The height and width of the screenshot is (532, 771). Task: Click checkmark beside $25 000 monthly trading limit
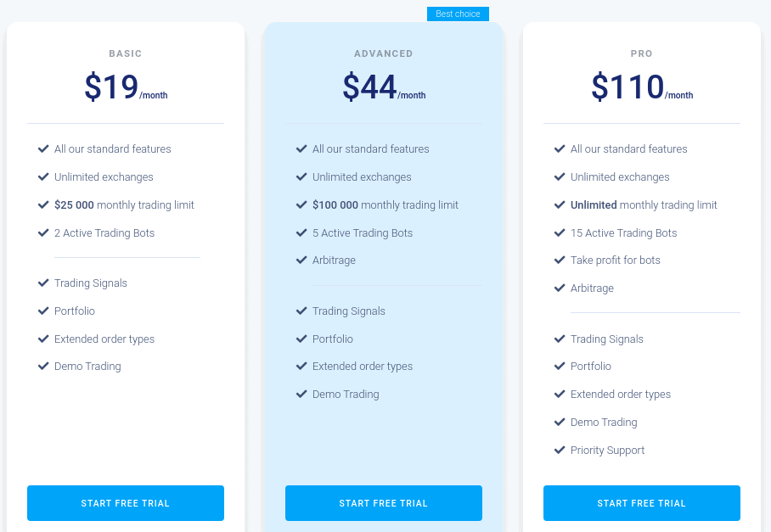[x=43, y=204]
